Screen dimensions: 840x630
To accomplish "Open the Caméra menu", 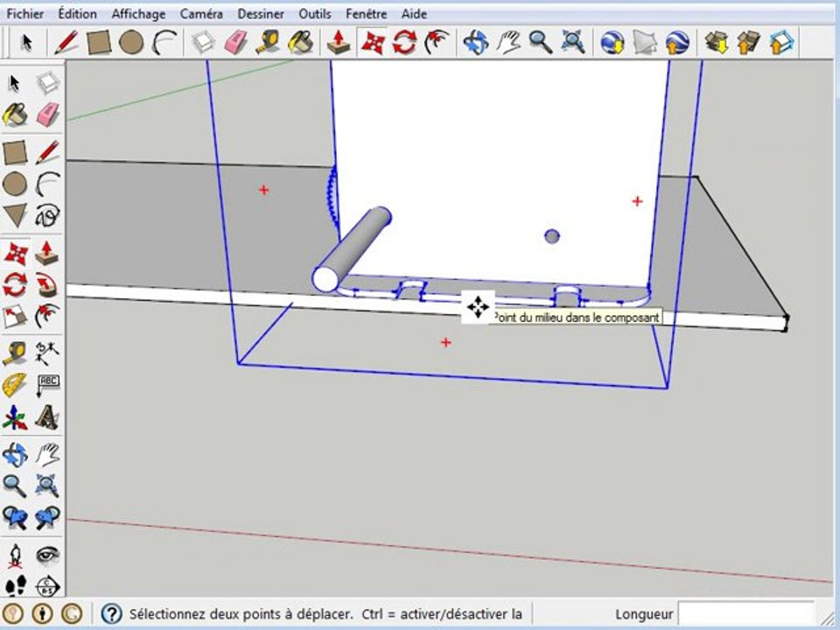I will point(201,14).
